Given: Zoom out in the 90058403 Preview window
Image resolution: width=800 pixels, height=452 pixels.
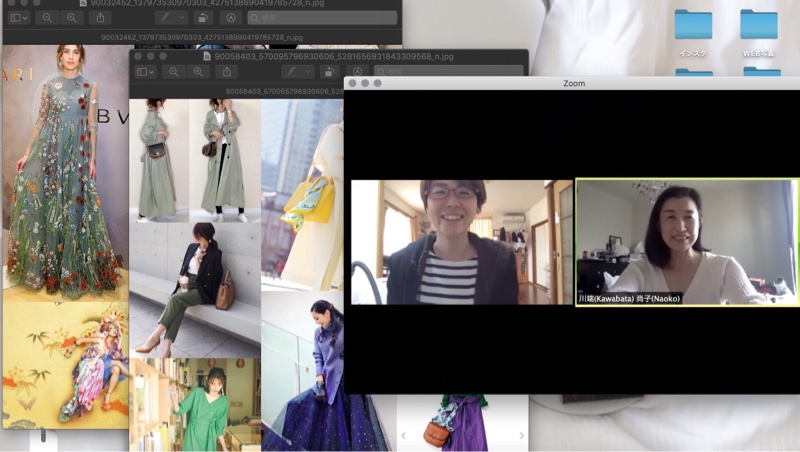Looking at the screenshot, I should coord(173,72).
